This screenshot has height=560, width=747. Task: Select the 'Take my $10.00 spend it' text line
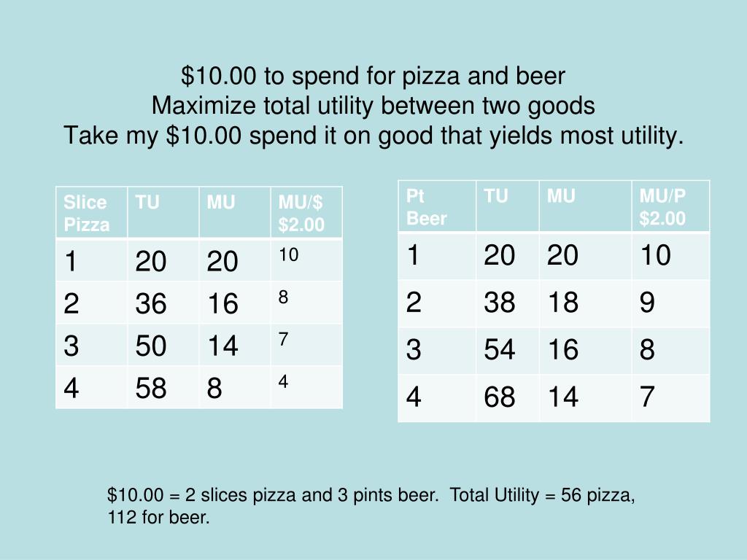coord(373,136)
